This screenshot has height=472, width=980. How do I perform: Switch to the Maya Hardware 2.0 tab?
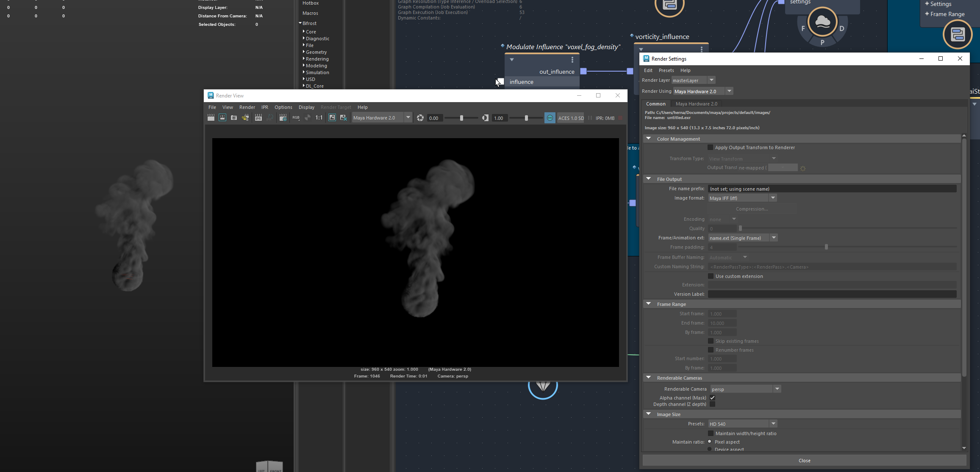pyautogui.click(x=696, y=103)
